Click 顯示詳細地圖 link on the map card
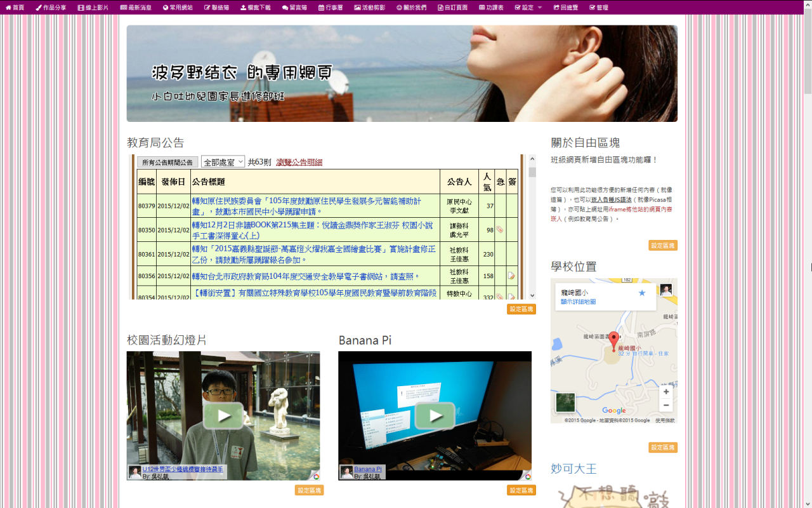This screenshot has width=812, height=508. [x=578, y=302]
